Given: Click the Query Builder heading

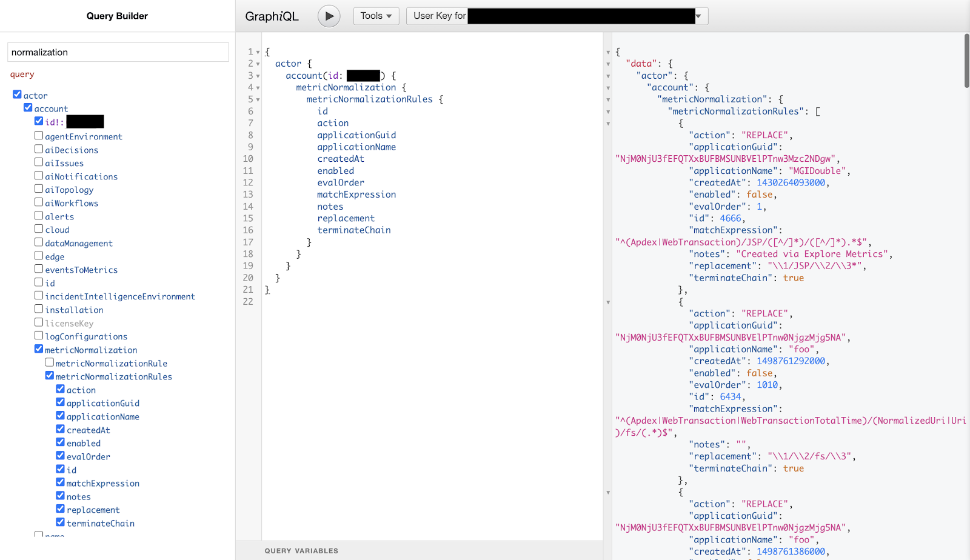Looking at the screenshot, I should click(x=117, y=16).
